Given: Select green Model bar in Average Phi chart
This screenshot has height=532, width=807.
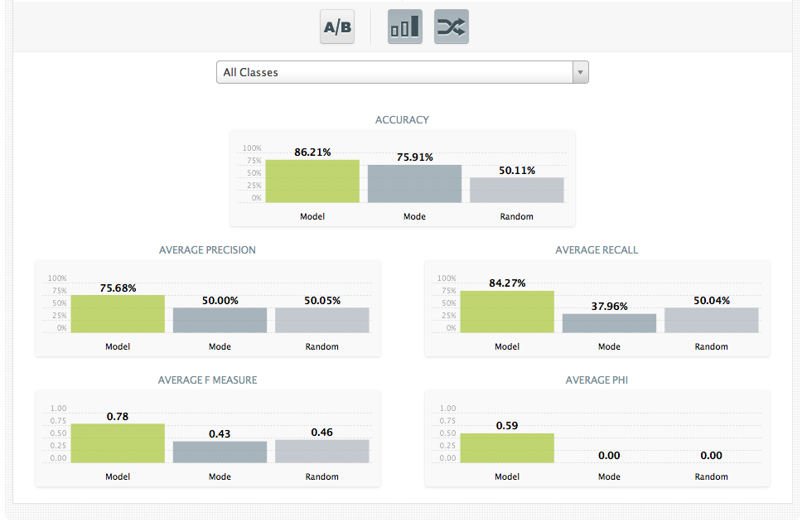Looking at the screenshot, I should coord(507,448).
